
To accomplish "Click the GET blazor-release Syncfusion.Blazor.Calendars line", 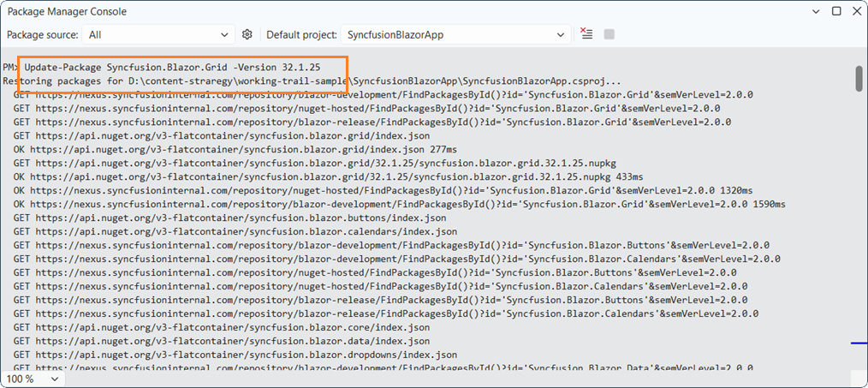I will [x=386, y=313].
